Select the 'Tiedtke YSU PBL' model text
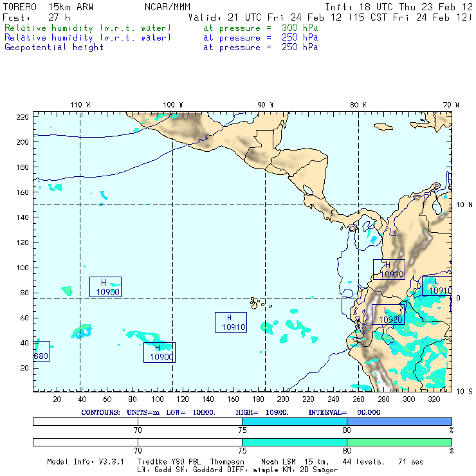This screenshot has height=476, width=476. (x=169, y=462)
